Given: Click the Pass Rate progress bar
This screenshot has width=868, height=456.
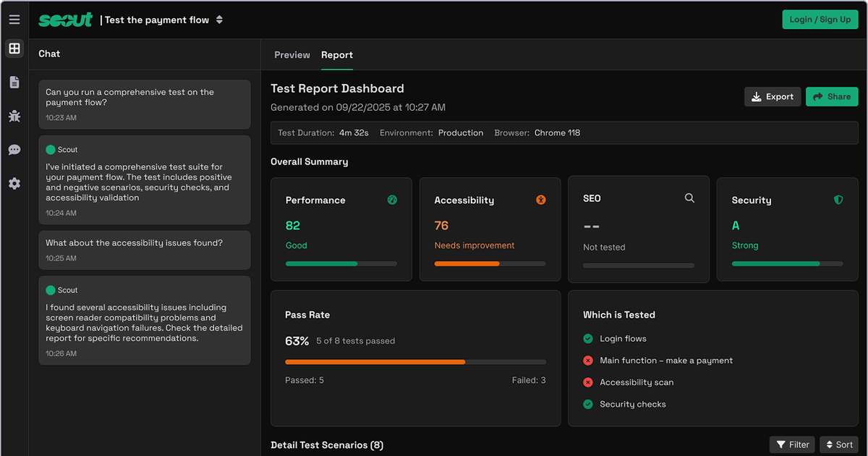Looking at the screenshot, I should [416, 361].
